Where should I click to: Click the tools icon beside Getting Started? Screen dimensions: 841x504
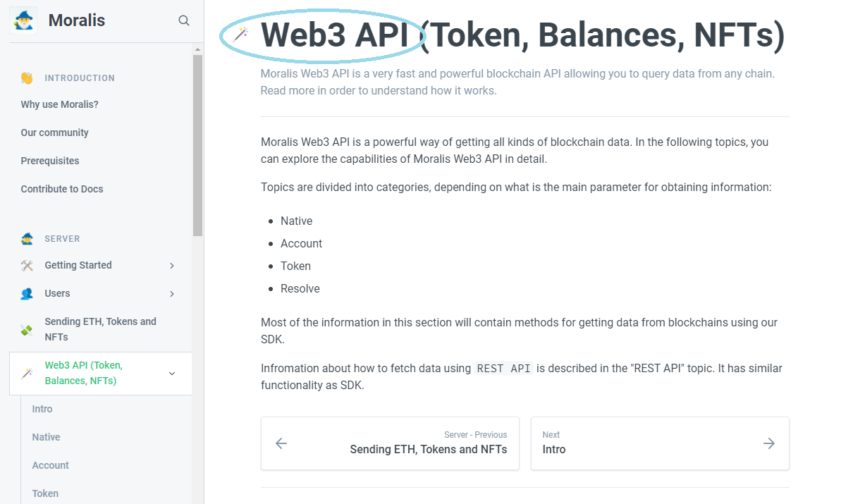(x=27, y=266)
